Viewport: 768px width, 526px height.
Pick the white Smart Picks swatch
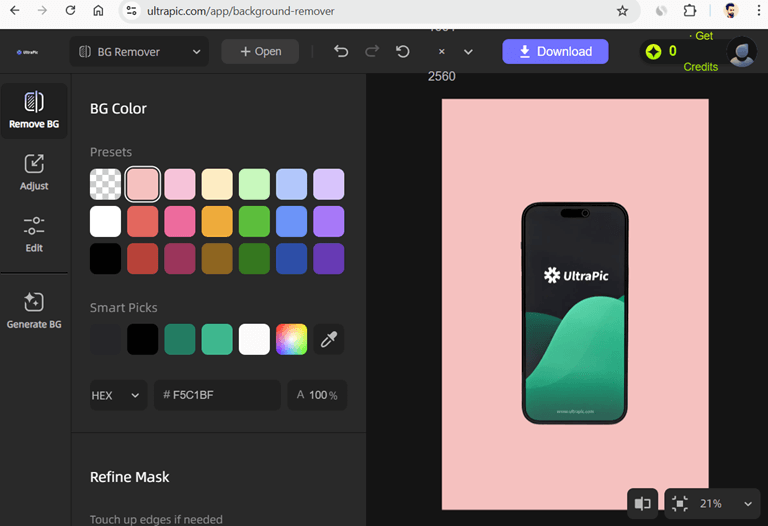[x=254, y=339]
